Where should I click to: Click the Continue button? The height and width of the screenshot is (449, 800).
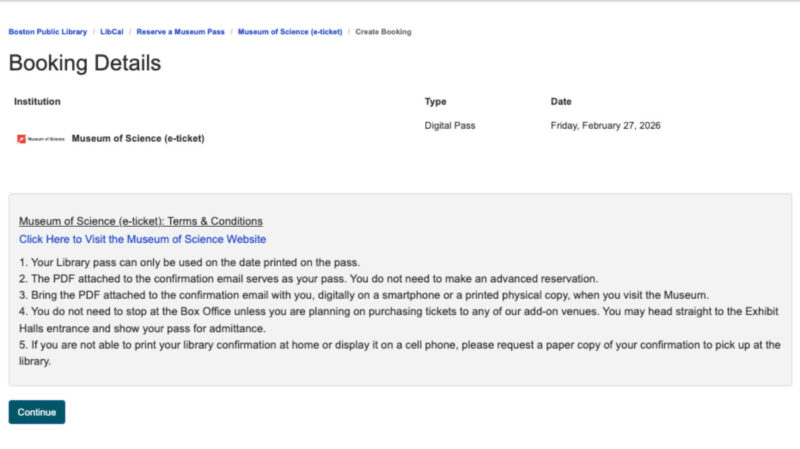[x=37, y=412]
